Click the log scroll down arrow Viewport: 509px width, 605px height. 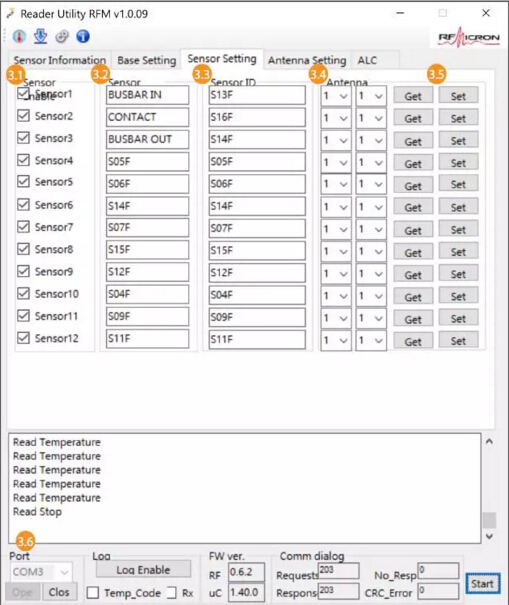point(489,536)
